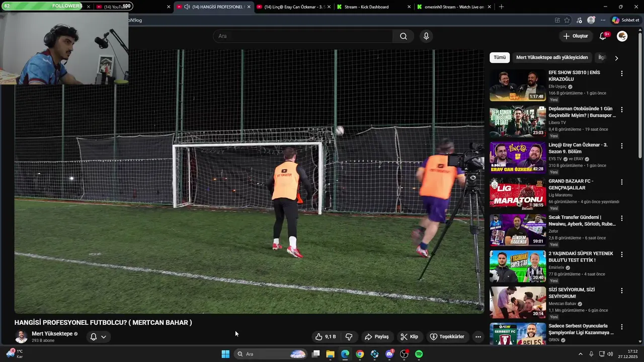644x362 pixels.
Task: Open the YouTube account avatar menu
Action: coord(622,36)
